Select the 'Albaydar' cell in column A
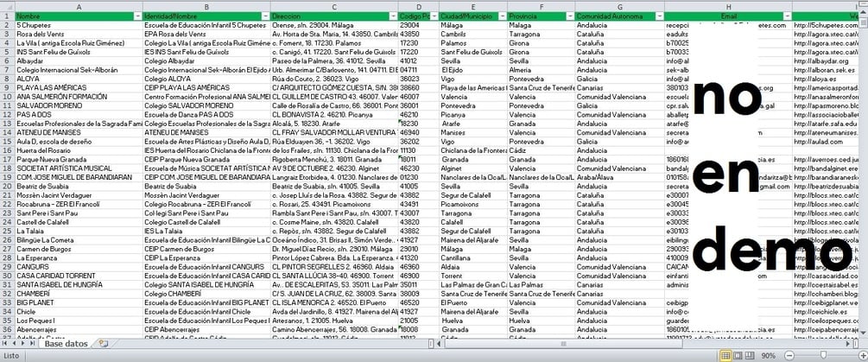868x362 pixels. point(79,60)
